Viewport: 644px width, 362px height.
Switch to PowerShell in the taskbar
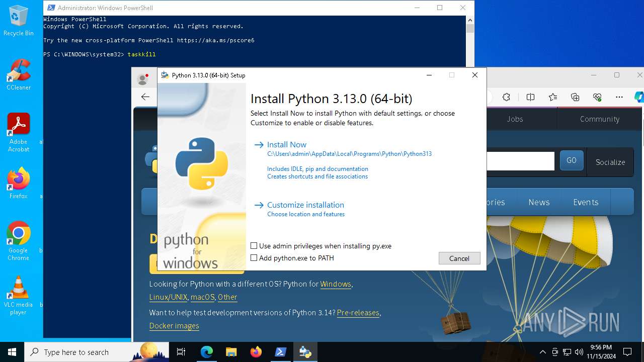(281, 352)
